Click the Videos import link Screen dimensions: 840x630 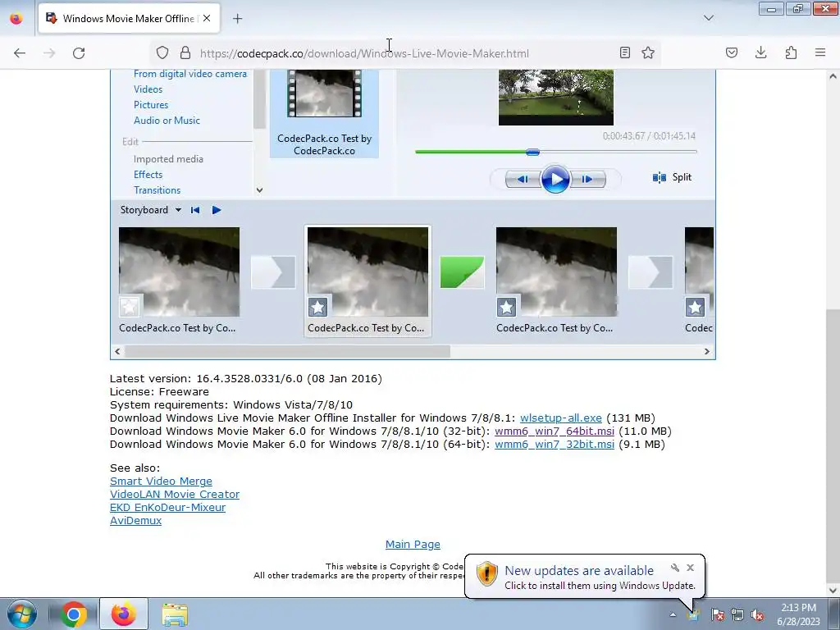tap(148, 89)
